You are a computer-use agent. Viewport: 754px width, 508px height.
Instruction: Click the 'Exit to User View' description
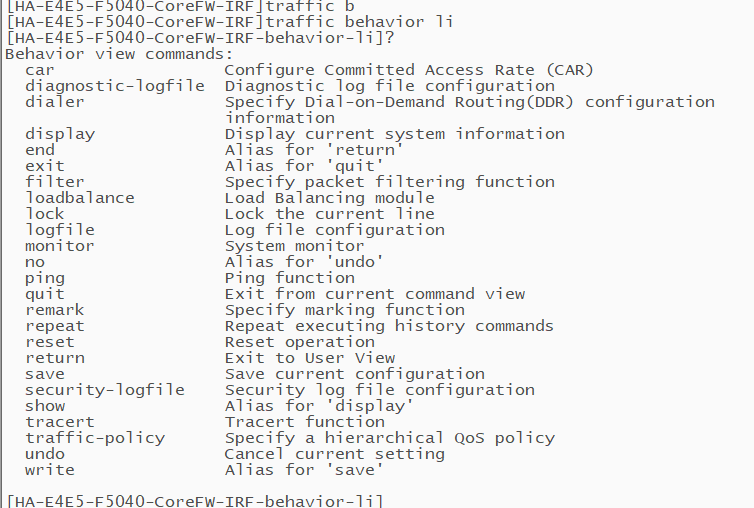pyautogui.click(x=310, y=358)
